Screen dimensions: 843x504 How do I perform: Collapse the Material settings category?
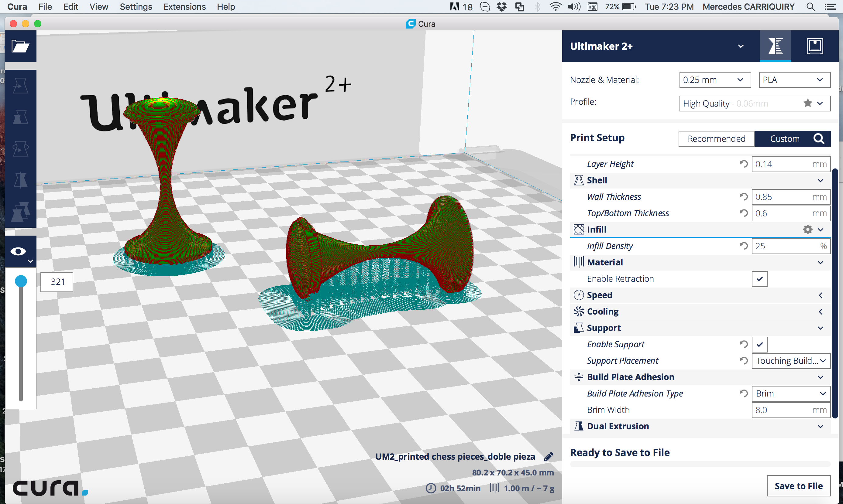click(820, 263)
